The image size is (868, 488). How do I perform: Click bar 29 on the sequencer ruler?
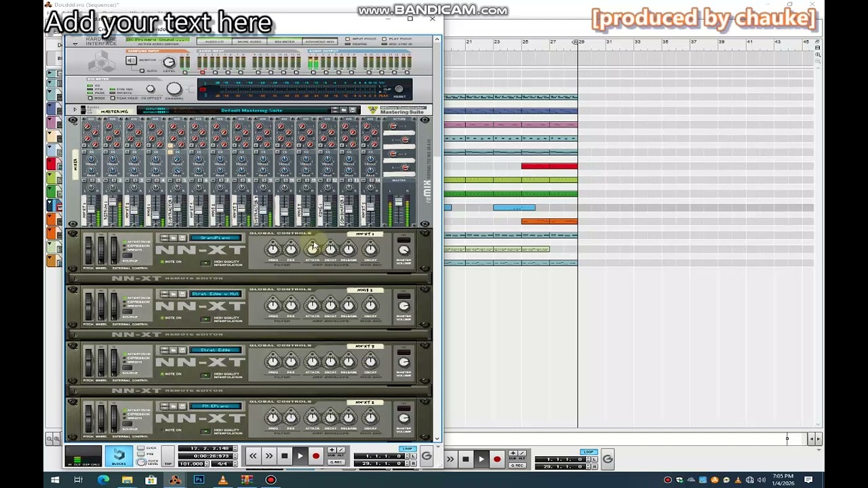(581, 42)
